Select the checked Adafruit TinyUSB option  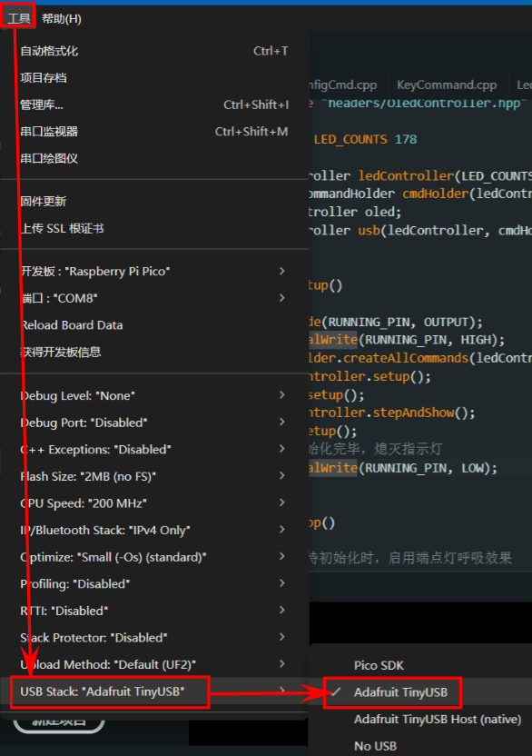tap(420, 692)
